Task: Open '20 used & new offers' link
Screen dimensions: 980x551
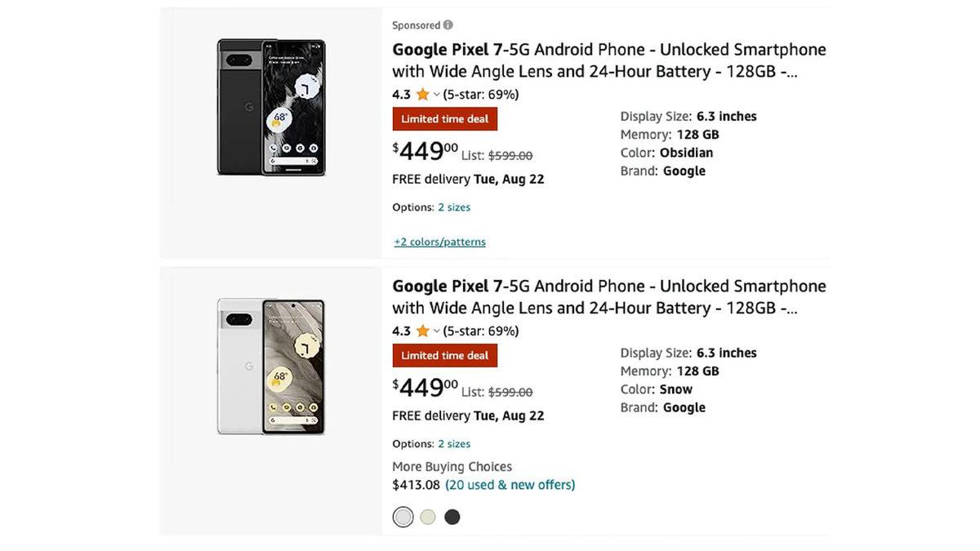Action: [x=510, y=485]
